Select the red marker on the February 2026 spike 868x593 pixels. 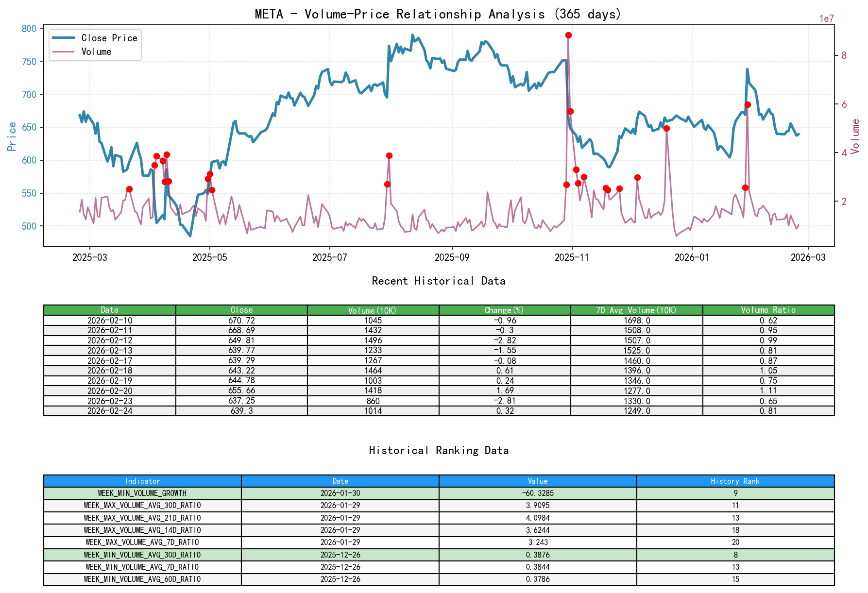click(747, 104)
